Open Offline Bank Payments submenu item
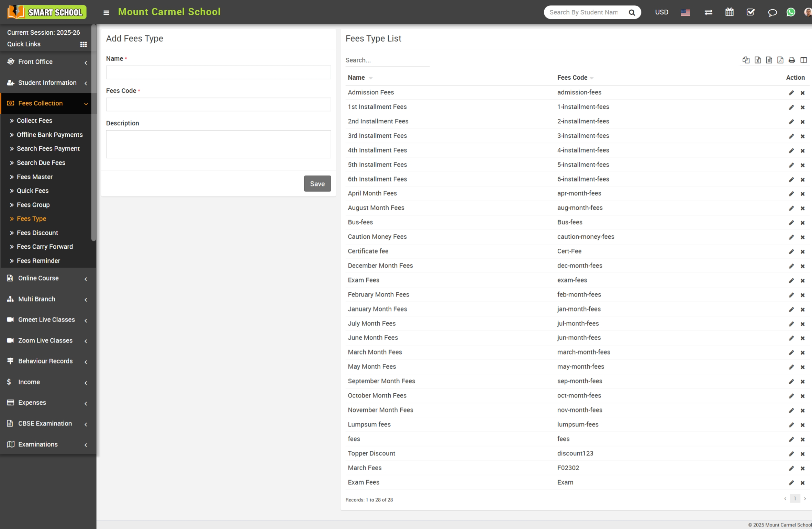This screenshot has width=812, height=529. [49, 135]
